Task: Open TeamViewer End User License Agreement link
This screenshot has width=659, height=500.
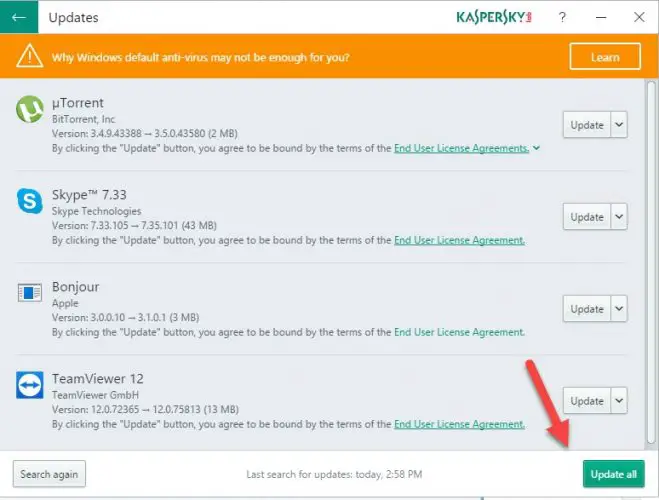Action: click(x=459, y=424)
